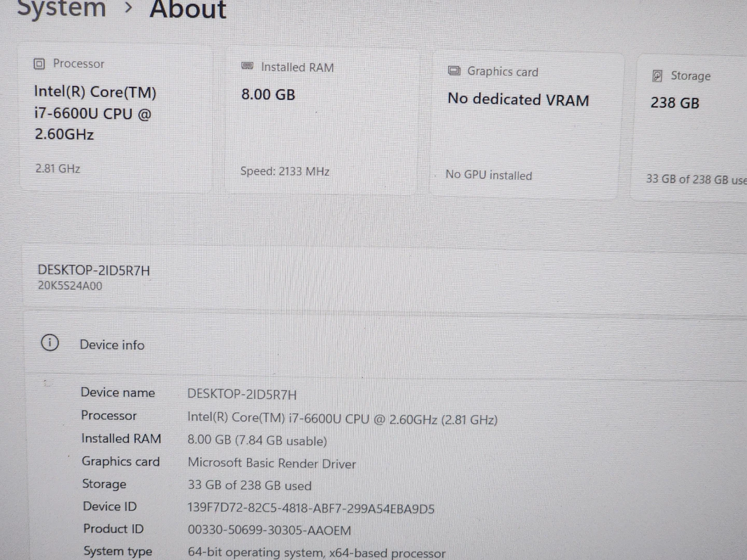
Task: Select the 33 GB of 238 GB used value
Action: point(250,485)
